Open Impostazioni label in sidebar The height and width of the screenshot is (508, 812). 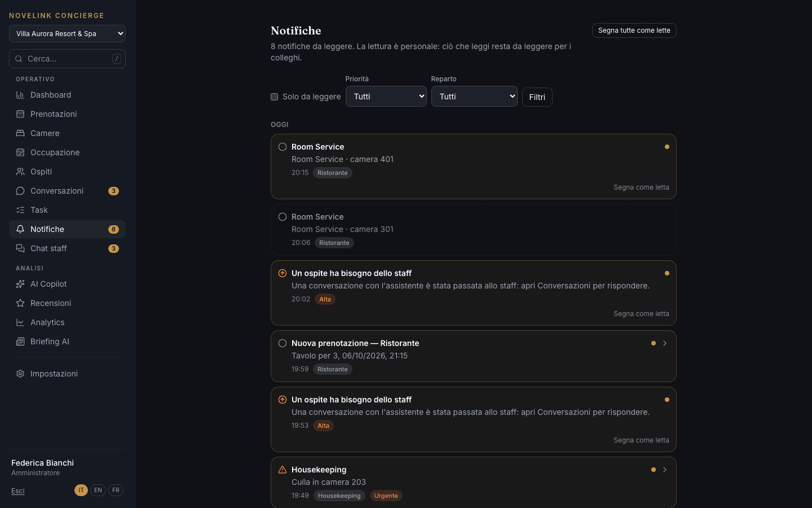(x=54, y=374)
